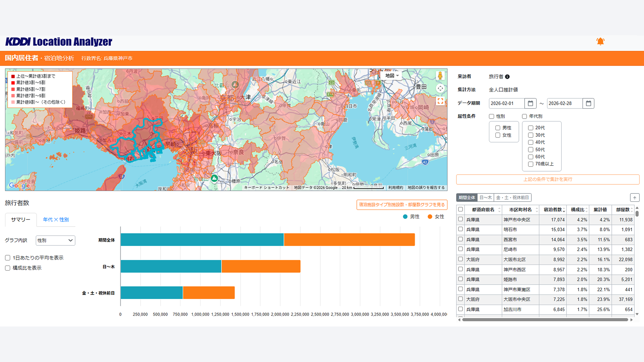Select the 日〜木 table tab
This screenshot has width=644, height=362.
coord(485,198)
